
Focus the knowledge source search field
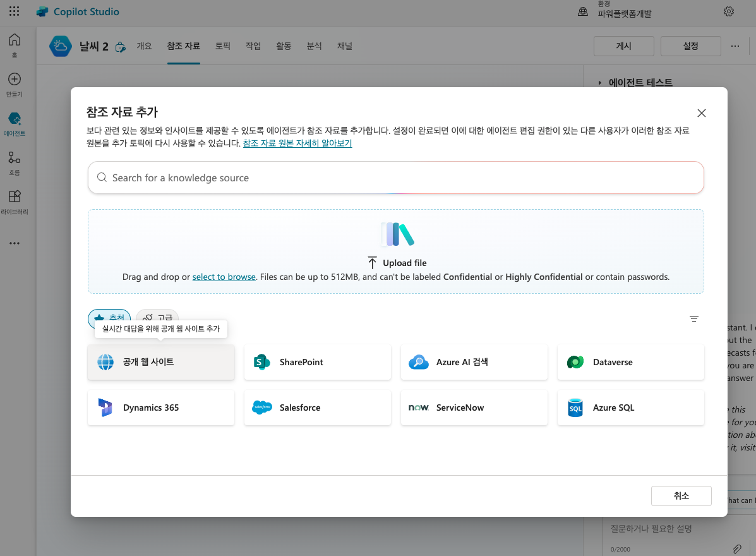tap(396, 178)
